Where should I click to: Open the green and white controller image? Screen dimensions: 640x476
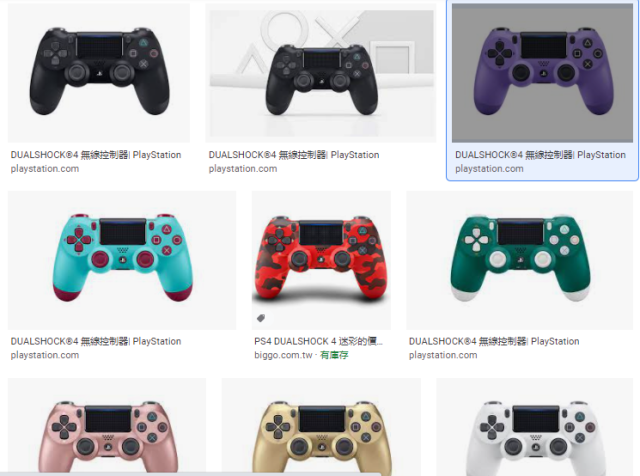tap(520, 260)
